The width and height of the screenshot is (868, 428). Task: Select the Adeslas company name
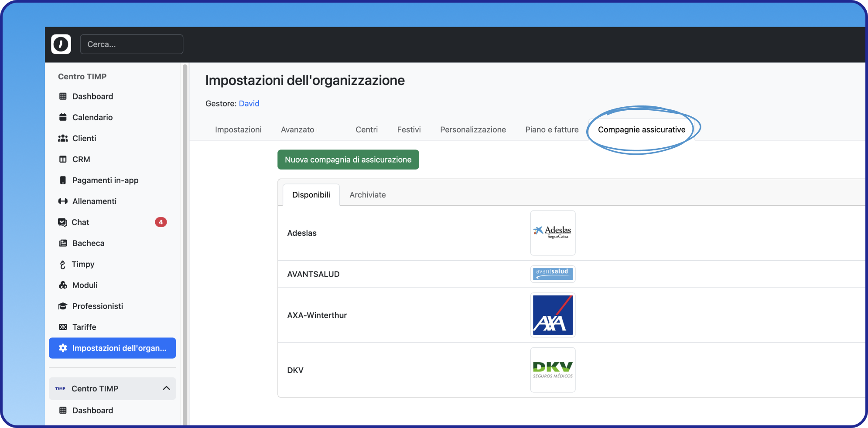(302, 233)
